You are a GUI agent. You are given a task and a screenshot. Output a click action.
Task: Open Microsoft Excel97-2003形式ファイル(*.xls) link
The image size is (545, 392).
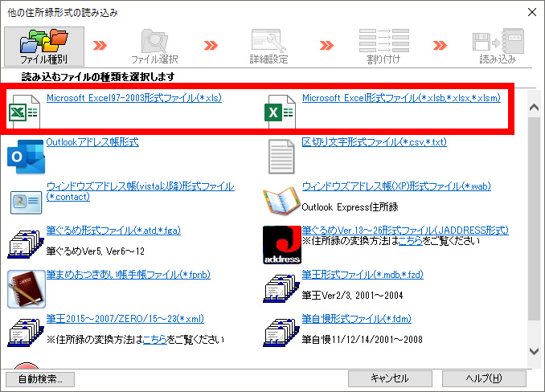[x=134, y=98]
